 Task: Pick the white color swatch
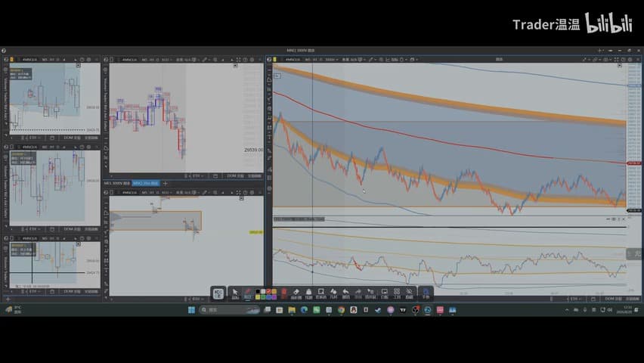pos(263,291)
